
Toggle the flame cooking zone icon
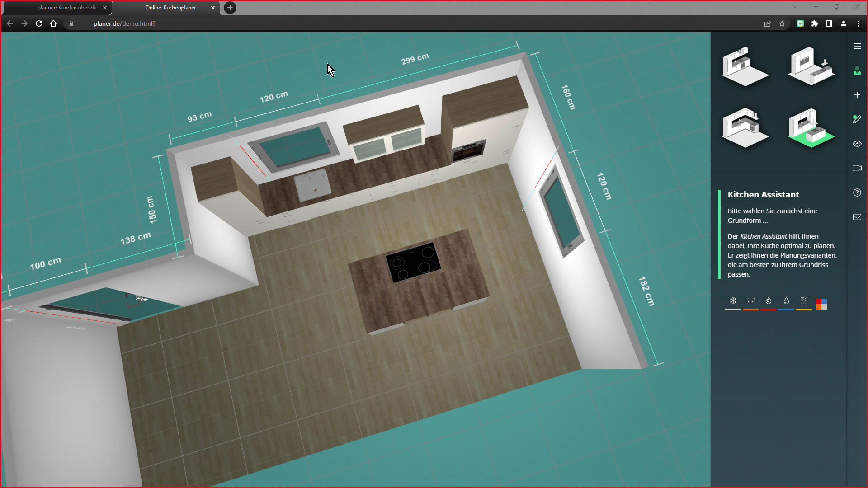coord(768,301)
